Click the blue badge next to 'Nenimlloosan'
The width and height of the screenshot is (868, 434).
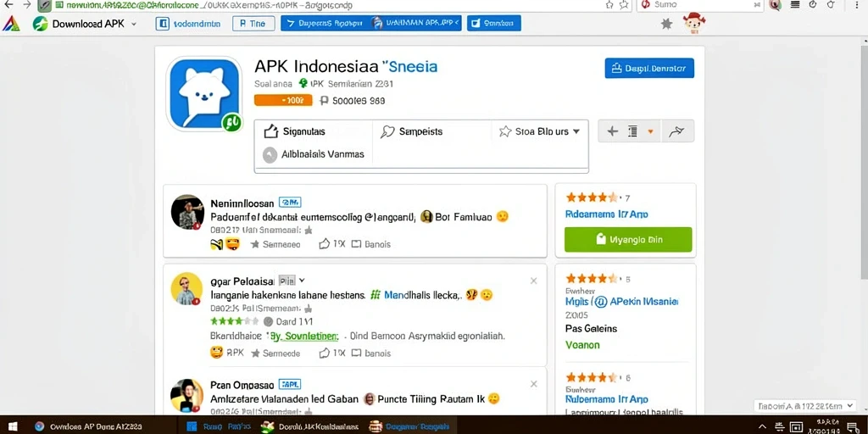tap(290, 203)
